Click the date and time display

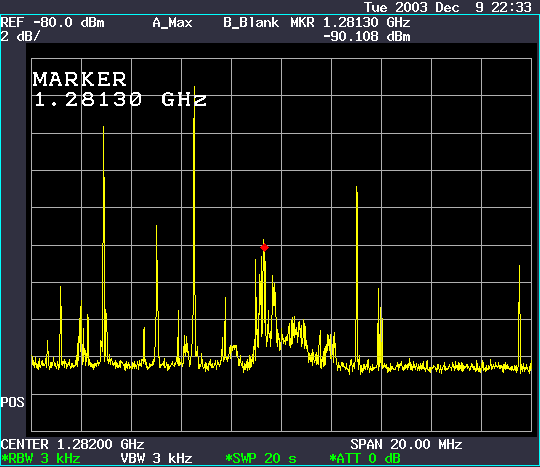pos(448,7)
